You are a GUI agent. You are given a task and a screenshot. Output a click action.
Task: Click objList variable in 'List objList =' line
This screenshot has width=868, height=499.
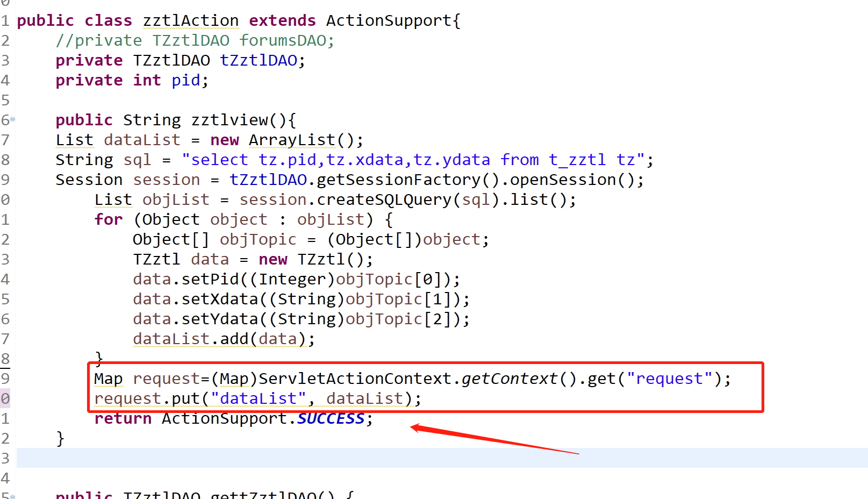176,199
